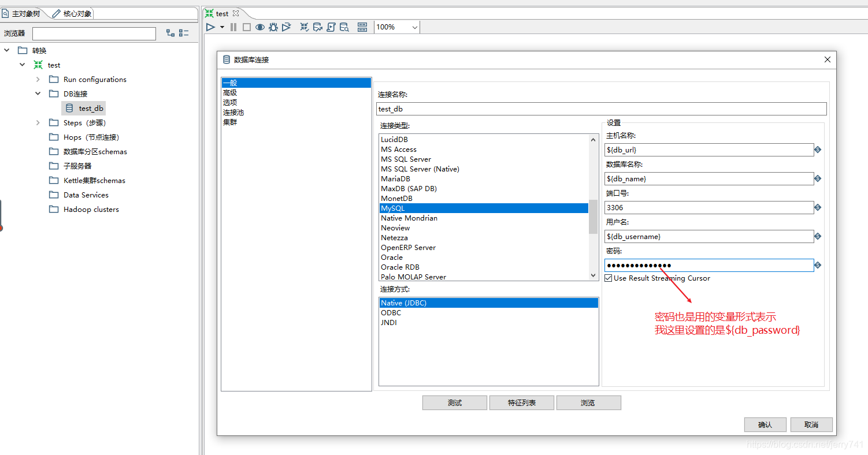Explore the database with the magnifier icon
This screenshot has width=868, height=455.
344,27
